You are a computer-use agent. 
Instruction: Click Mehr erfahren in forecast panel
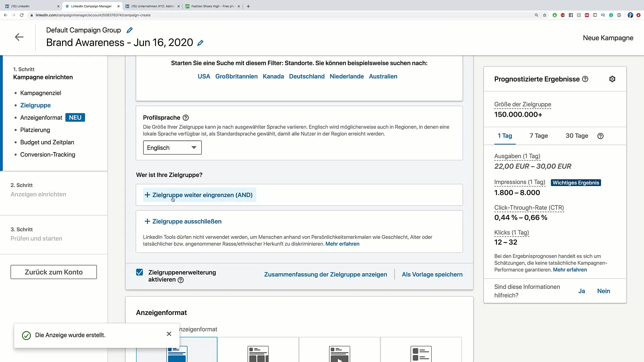tap(570, 270)
